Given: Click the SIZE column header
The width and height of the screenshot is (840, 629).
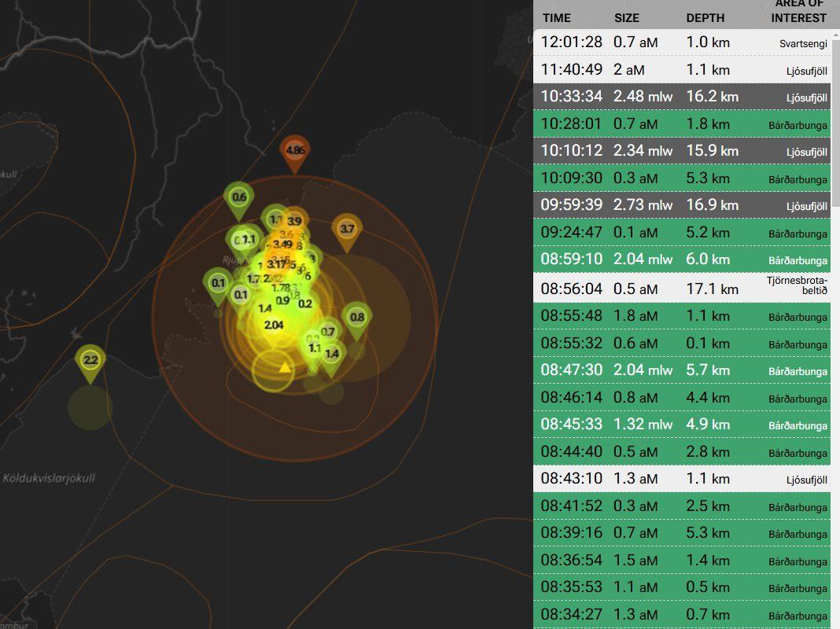Looking at the screenshot, I should (626, 17).
